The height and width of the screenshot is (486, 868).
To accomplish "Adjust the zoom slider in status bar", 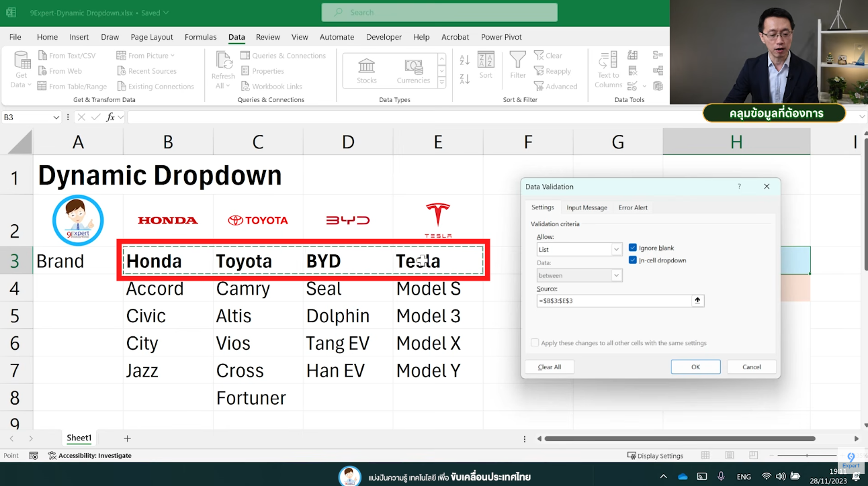I will pyautogui.click(x=806, y=456).
